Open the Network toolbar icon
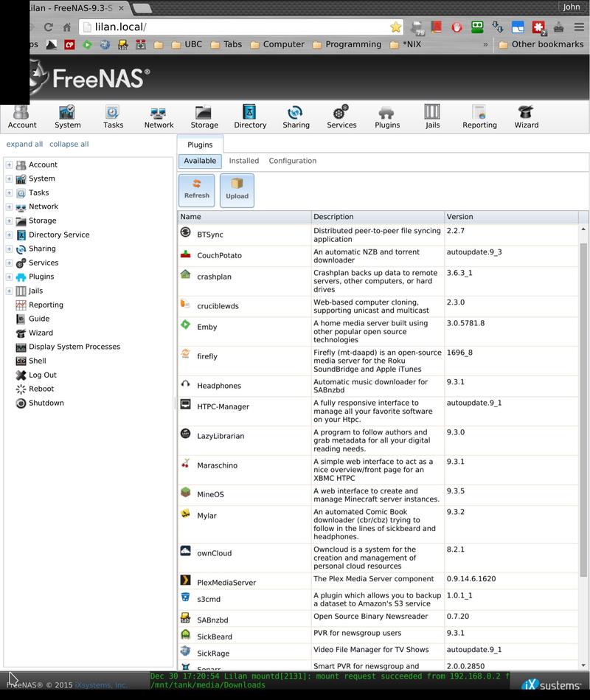 [x=159, y=117]
